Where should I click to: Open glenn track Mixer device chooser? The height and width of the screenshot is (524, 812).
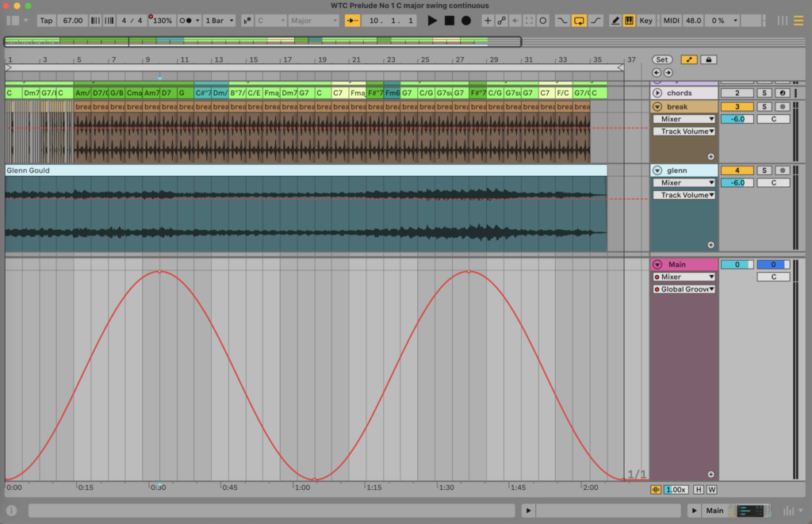pyautogui.click(x=684, y=183)
